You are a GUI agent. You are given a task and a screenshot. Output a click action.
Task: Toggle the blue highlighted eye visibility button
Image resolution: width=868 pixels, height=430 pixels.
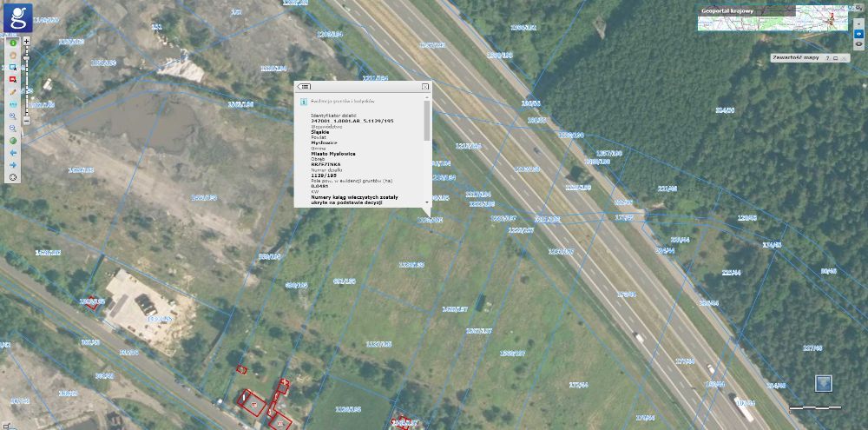coord(858,34)
